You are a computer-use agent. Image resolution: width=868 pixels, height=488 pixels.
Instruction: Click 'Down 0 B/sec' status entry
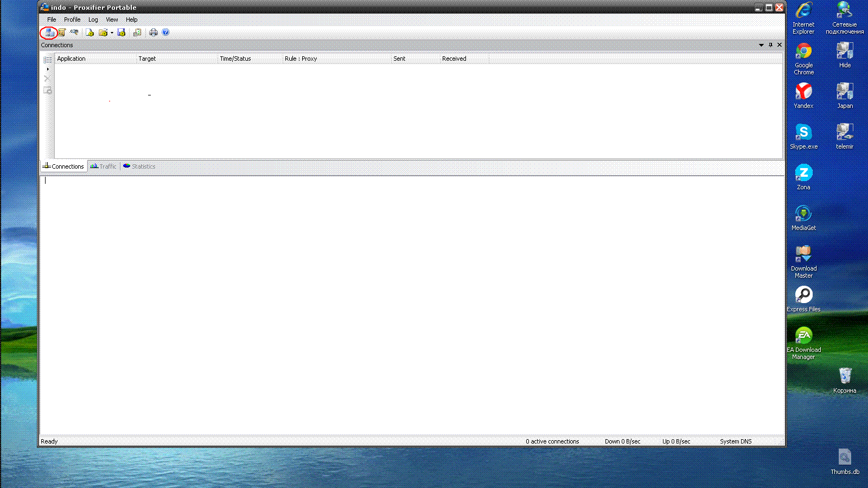(623, 441)
